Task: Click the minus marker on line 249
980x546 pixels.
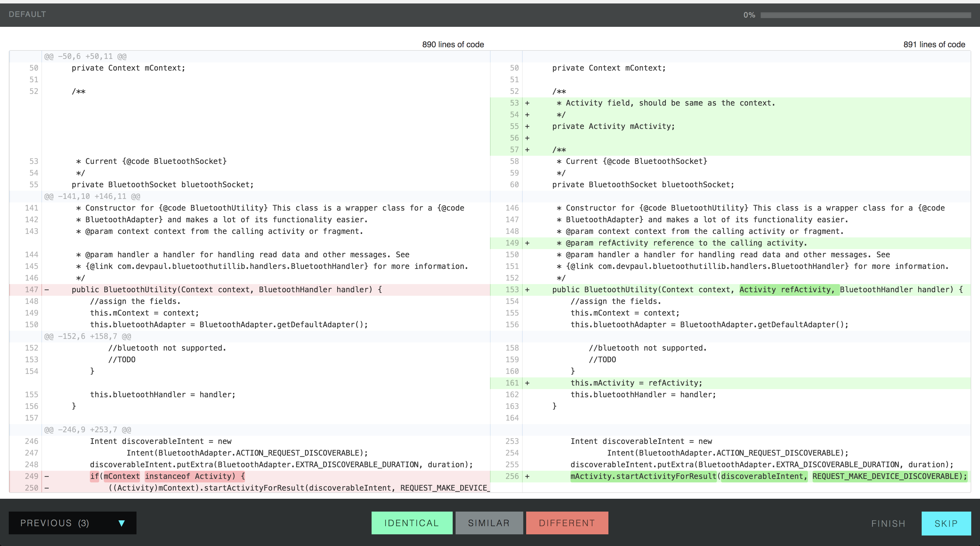Action: pos(47,476)
